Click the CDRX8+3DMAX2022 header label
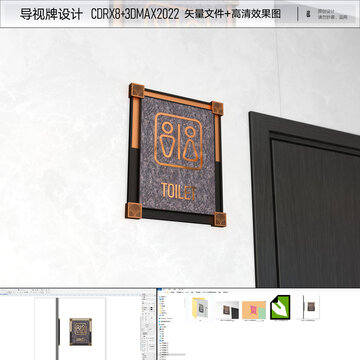The width and height of the screenshot is (360, 360). coord(135,14)
